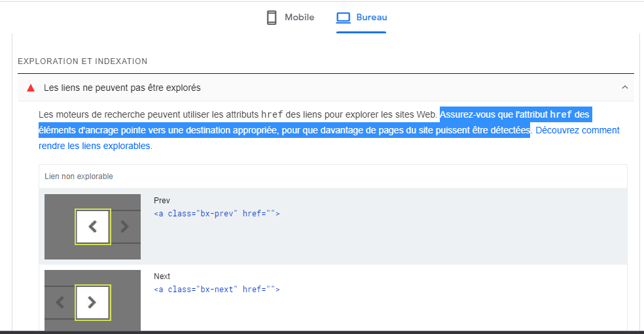The height and width of the screenshot is (334, 644).
Task: Toggle the "Les liens ne peuvent pas être explorés" audit
Action: pos(122,88)
